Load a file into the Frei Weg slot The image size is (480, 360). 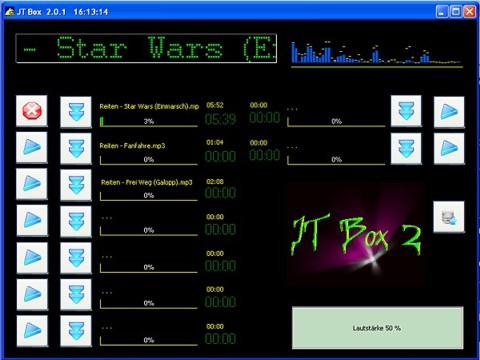(x=76, y=185)
